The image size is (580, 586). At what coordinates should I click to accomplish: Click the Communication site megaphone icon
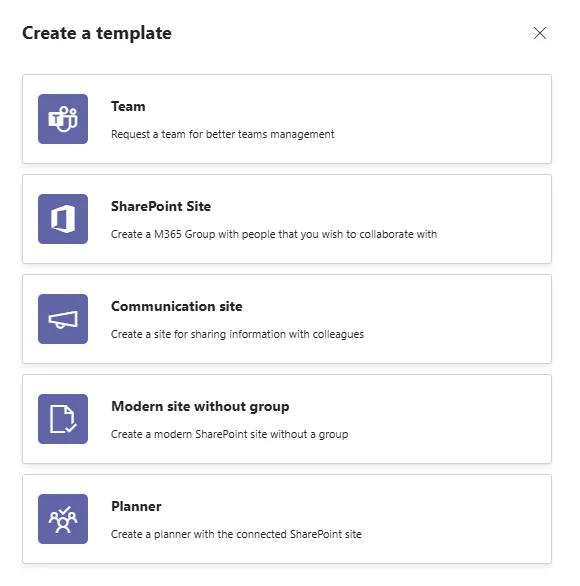(63, 319)
